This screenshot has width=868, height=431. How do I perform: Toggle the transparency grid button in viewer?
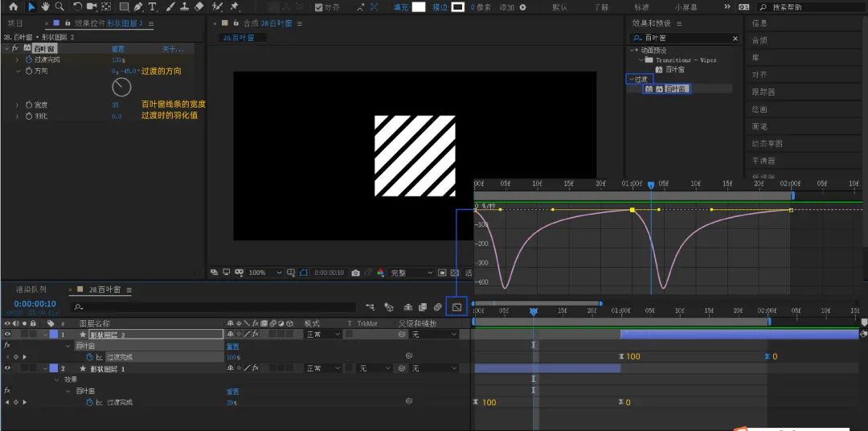click(454, 273)
